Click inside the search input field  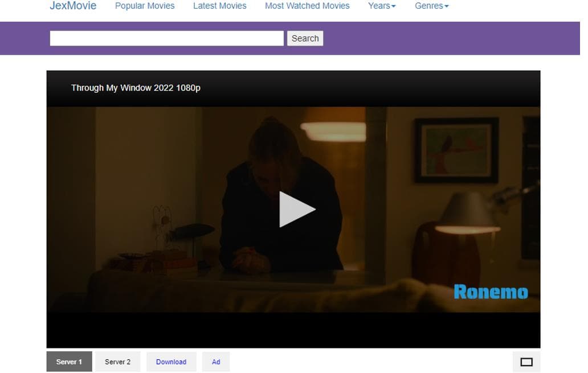point(166,38)
